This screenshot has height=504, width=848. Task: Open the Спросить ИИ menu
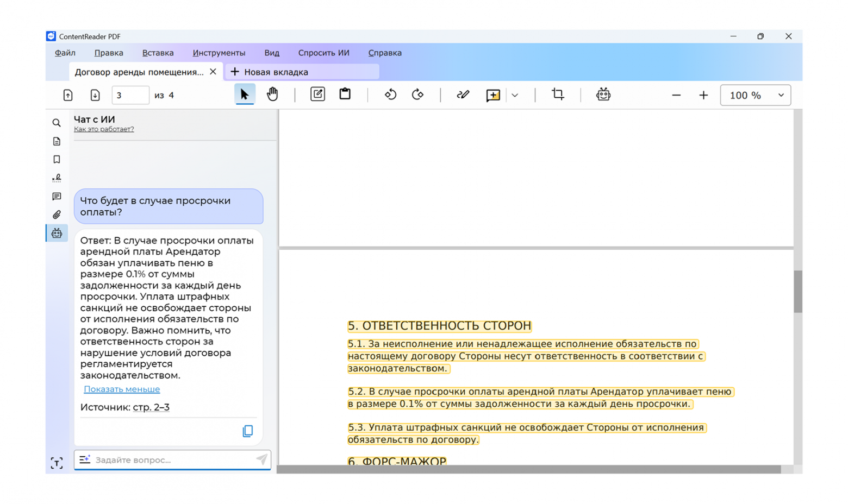point(323,53)
